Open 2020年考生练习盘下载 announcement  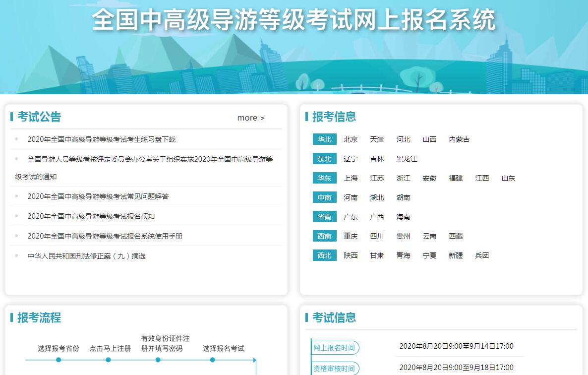[x=102, y=139]
